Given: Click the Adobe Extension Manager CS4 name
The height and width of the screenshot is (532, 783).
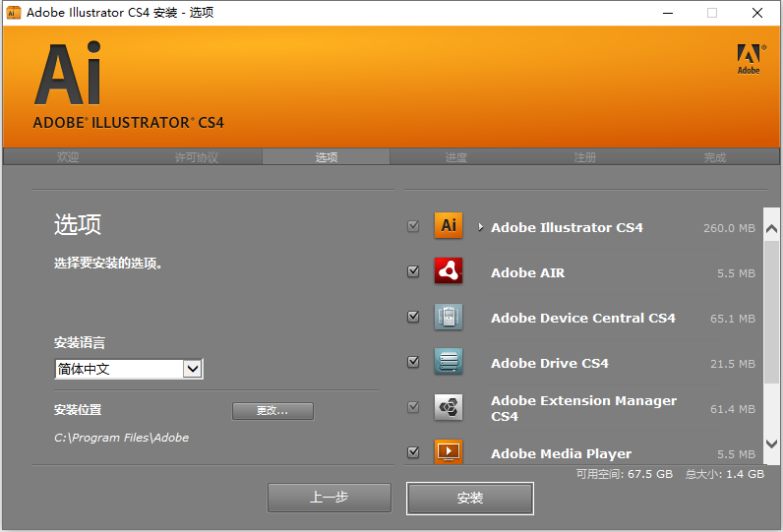Looking at the screenshot, I should point(583,408).
